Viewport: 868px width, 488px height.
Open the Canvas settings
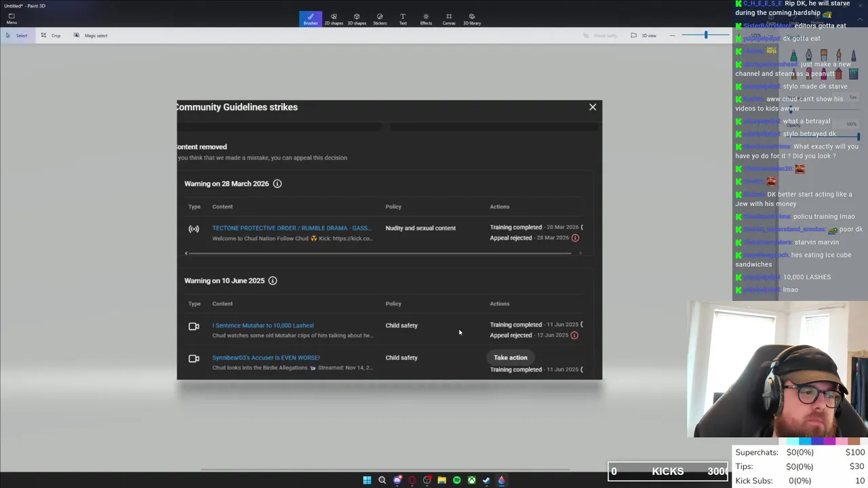click(x=449, y=19)
